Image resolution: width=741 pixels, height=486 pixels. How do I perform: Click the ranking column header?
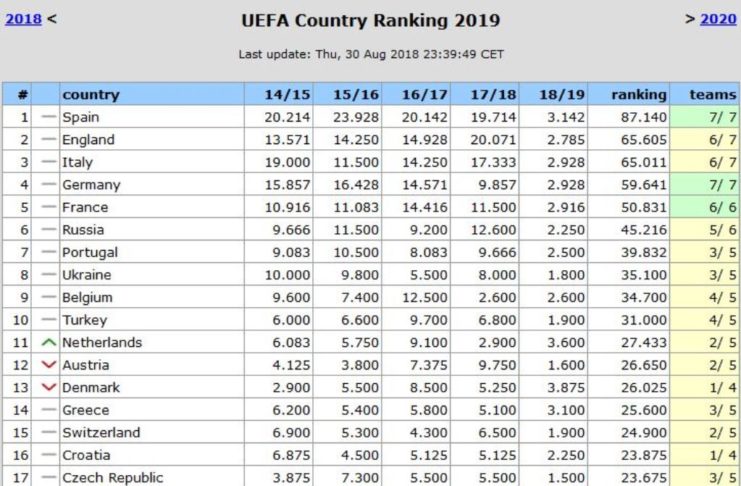(x=638, y=94)
